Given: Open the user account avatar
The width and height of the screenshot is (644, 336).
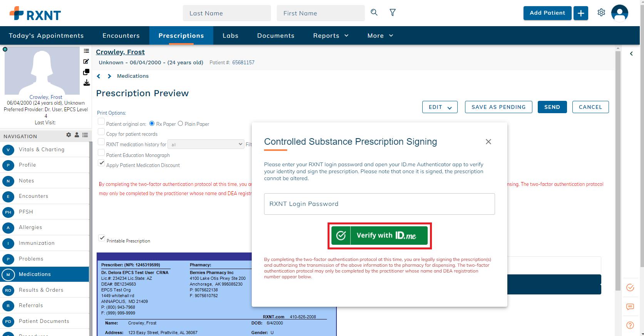Looking at the screenshot, I should (620, 13).
